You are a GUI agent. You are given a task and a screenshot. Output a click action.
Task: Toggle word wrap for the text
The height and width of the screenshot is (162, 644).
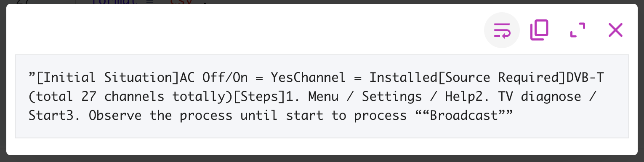point(502,30)
